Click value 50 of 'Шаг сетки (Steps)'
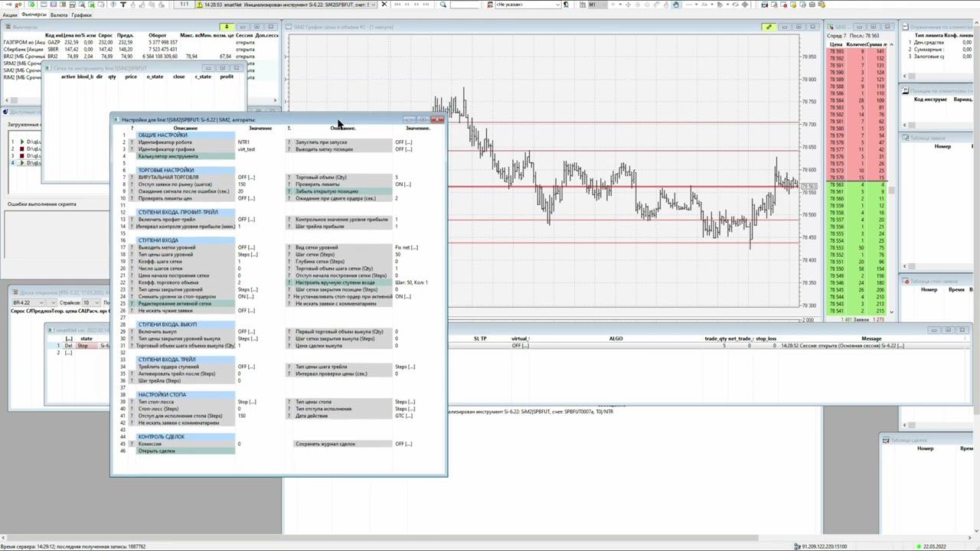 [397, 254]
